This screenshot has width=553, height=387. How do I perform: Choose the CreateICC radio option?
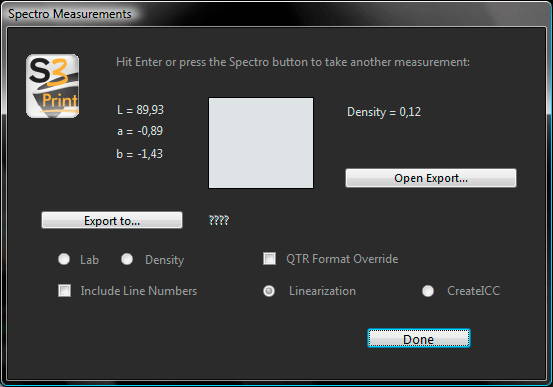(x=428, y=291)
